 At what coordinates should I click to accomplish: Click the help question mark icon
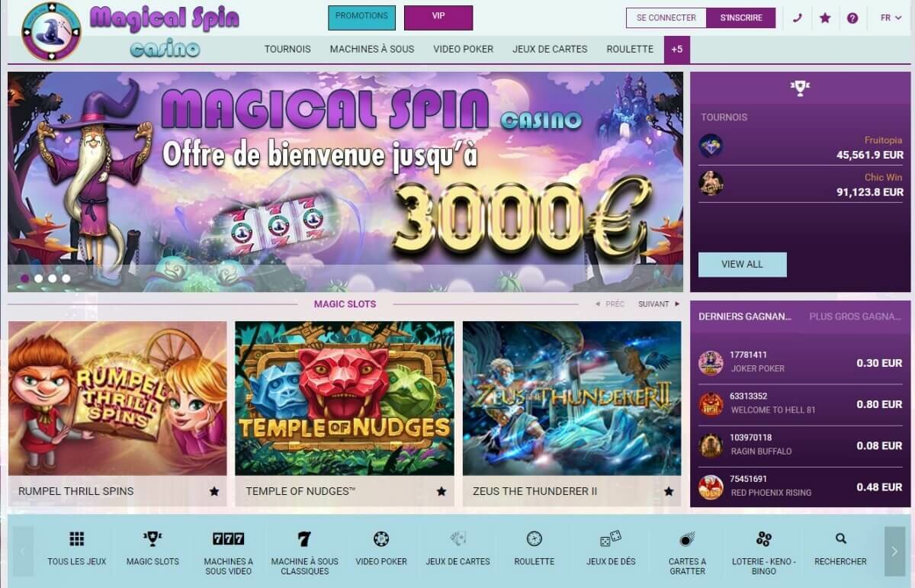[x=852, y=18]
